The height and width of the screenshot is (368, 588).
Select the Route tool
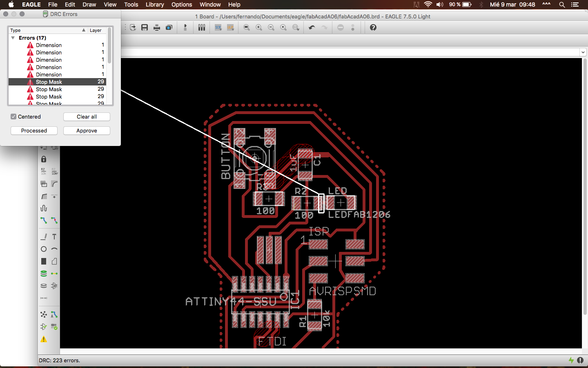(44, 220)
